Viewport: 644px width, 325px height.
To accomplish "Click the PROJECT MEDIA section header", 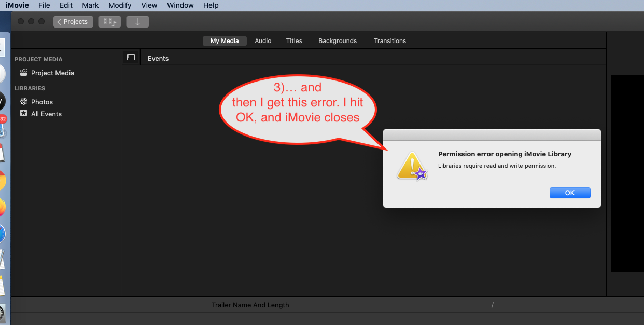I will tap(38, 59).
